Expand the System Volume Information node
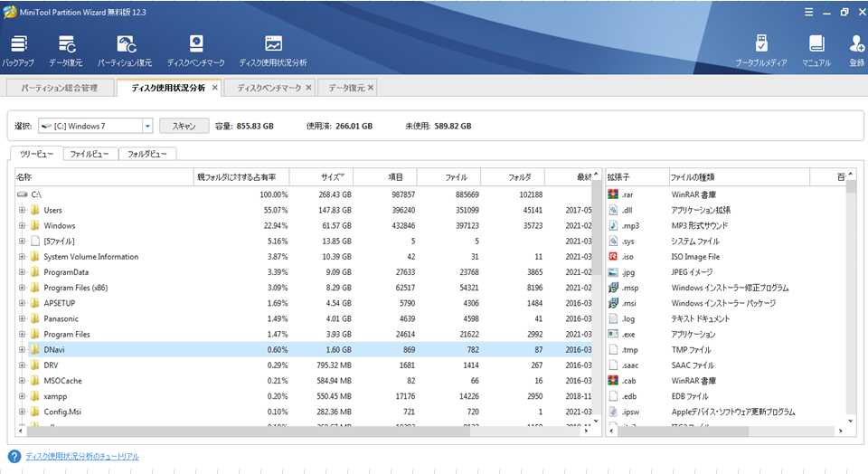 coord(22,256)
